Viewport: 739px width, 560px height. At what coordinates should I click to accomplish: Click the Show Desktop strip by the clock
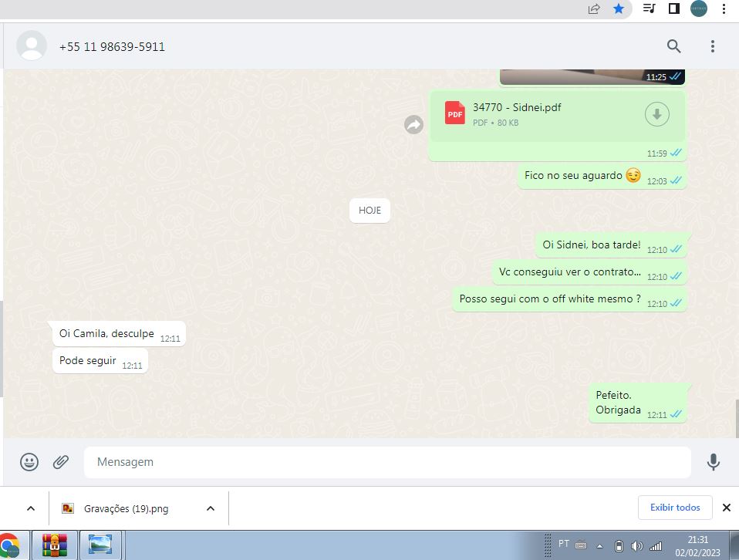tap(734, 545)
